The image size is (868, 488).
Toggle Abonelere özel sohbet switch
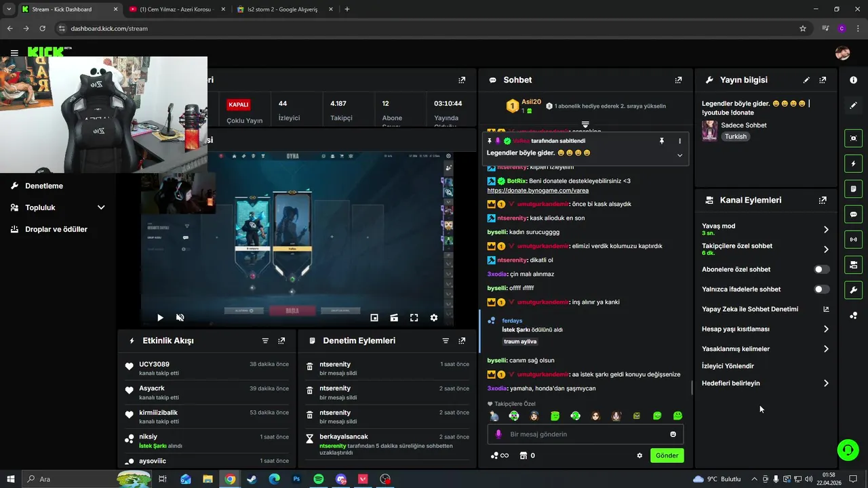(821, 269)
